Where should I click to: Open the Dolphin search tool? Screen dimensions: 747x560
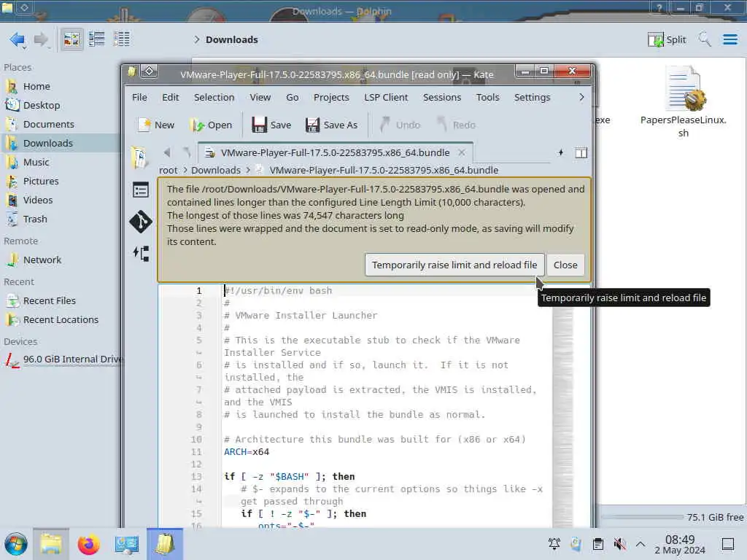705,39
